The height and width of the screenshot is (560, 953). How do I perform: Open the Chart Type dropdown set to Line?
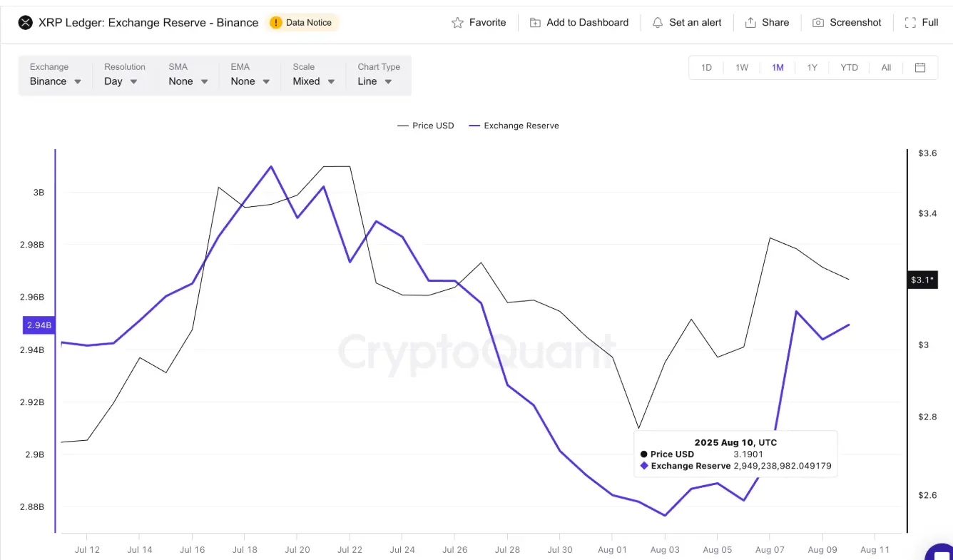(378, 75)
